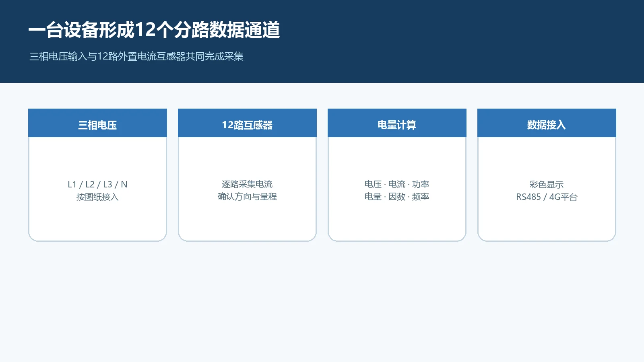
Task: Select the text 逐路采集电流
Action: tap(247, 184)
